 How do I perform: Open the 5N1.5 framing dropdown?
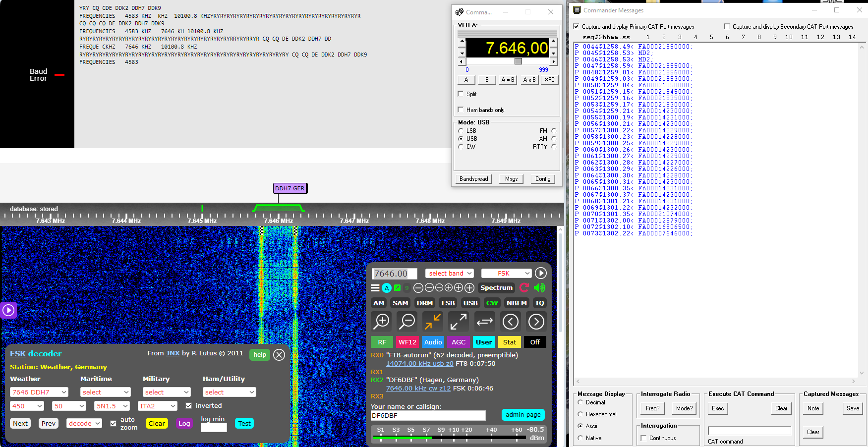pos(112,406)
